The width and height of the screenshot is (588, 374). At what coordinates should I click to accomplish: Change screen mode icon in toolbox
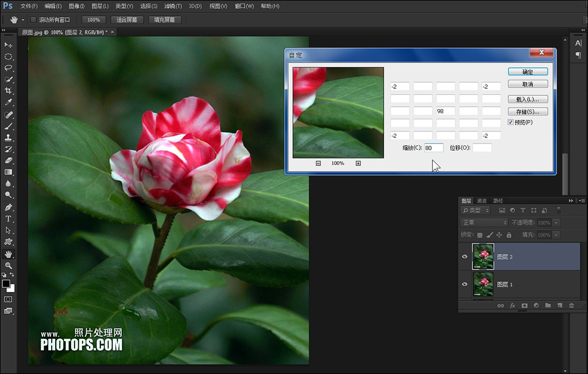8,311
